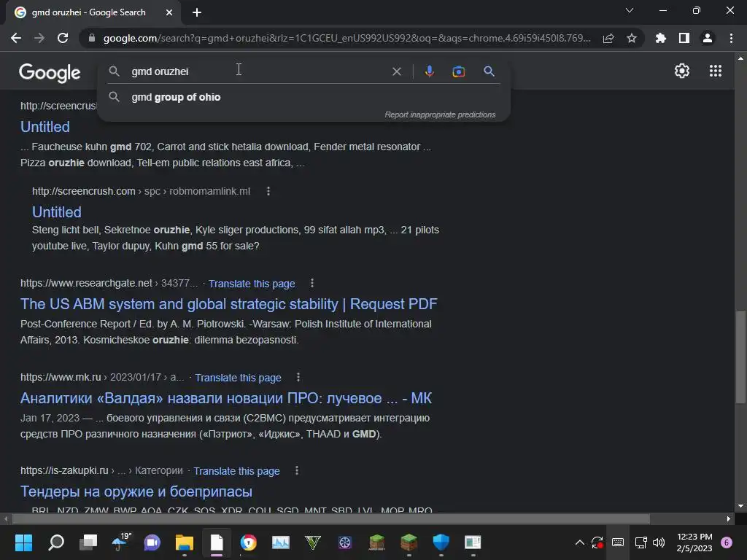Open the Chrome three-dot menu
The image size is (747, 560).
[x=731, y=38]
